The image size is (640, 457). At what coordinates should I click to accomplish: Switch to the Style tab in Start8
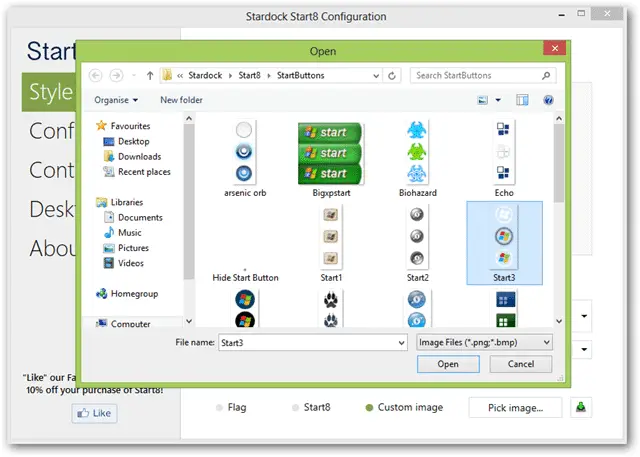click(x=49, y=92)
